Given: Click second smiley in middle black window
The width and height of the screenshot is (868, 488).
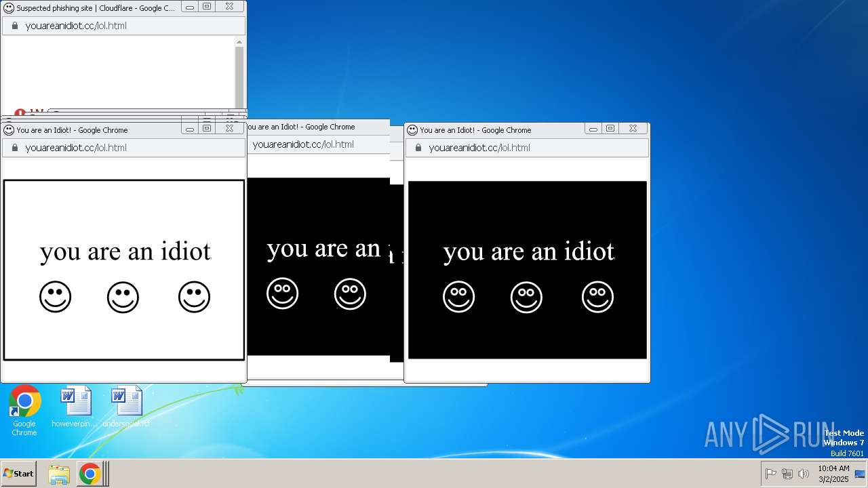Looking at the screenshot, I should click(x=350, y=293).
